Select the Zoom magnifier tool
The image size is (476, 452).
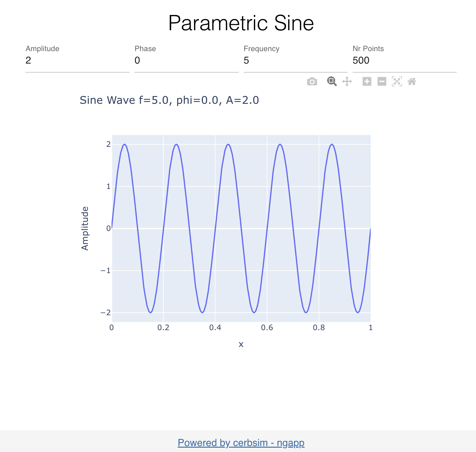pyautogui.click(x=332, y=82)
